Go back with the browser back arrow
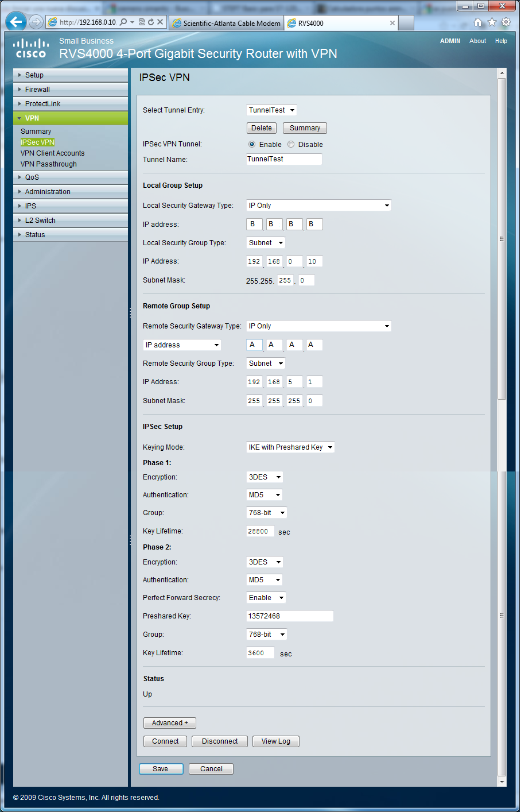521x812 pixels. tap(16, 22)
